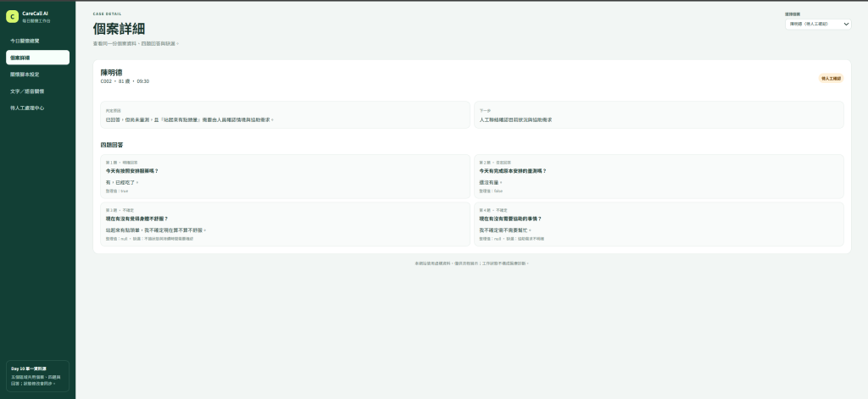Click the 待人工確認 status badge
The image size is (868, 399).
tap(831, 79)
